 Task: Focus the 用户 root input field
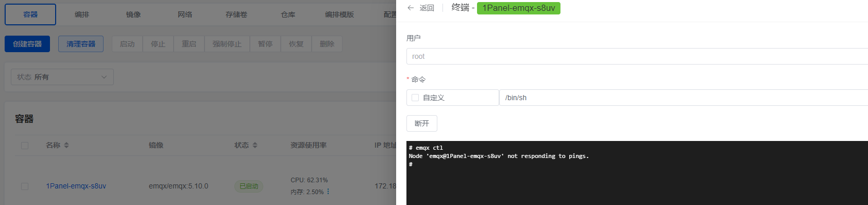pos(637,56)
